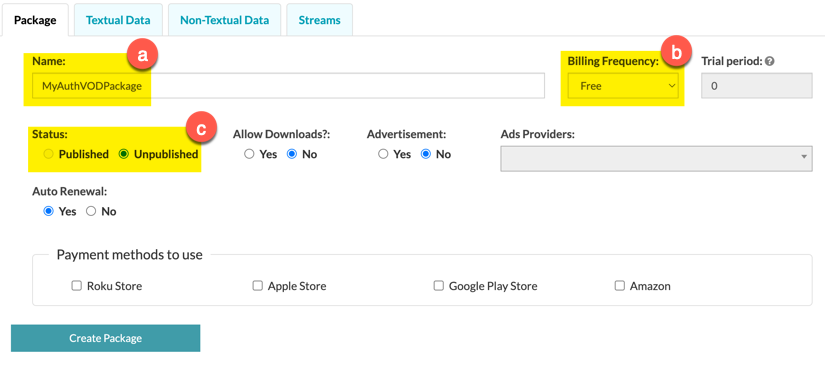Switch to the Textual Data tab

(118, 20)
